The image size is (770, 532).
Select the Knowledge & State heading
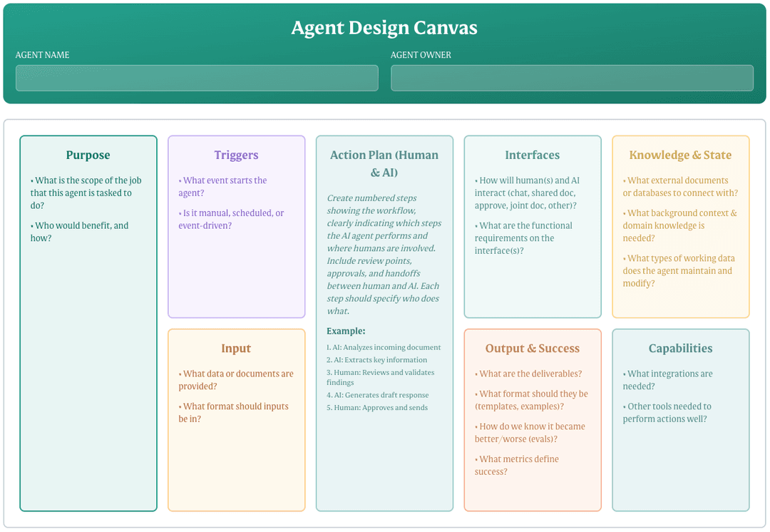680,155
